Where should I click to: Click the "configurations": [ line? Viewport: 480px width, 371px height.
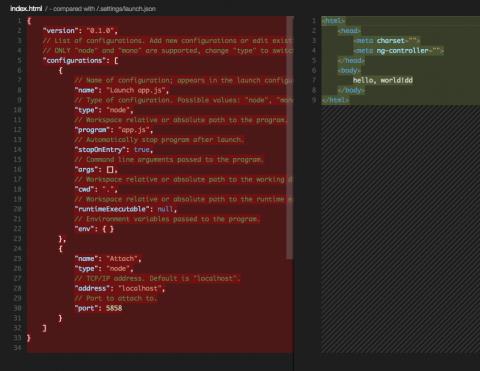[80, 61]
